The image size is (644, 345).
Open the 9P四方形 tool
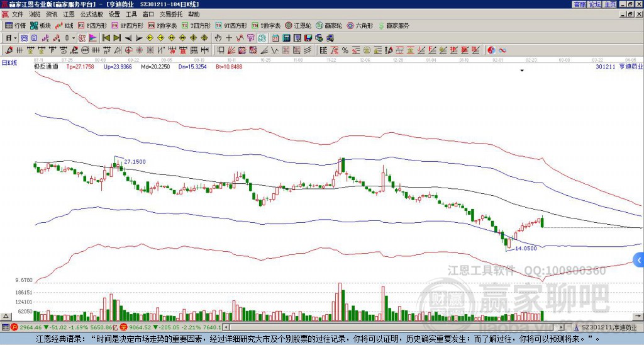(128, 25)
